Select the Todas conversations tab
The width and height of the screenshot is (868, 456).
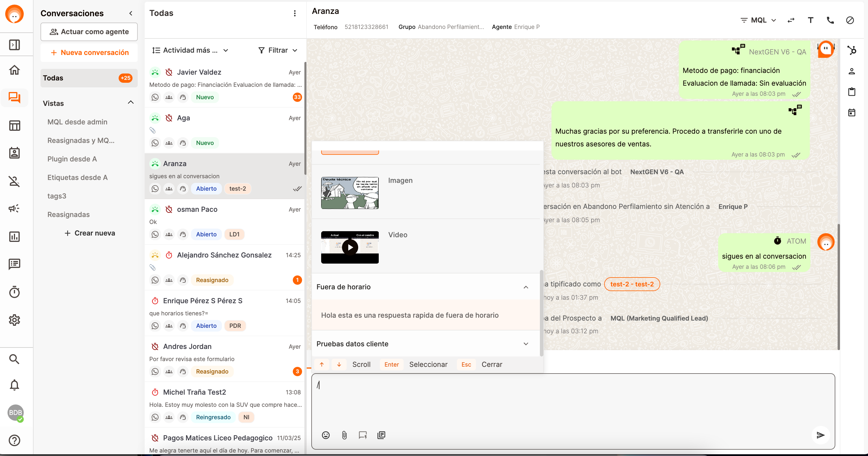tap(89, 78)
